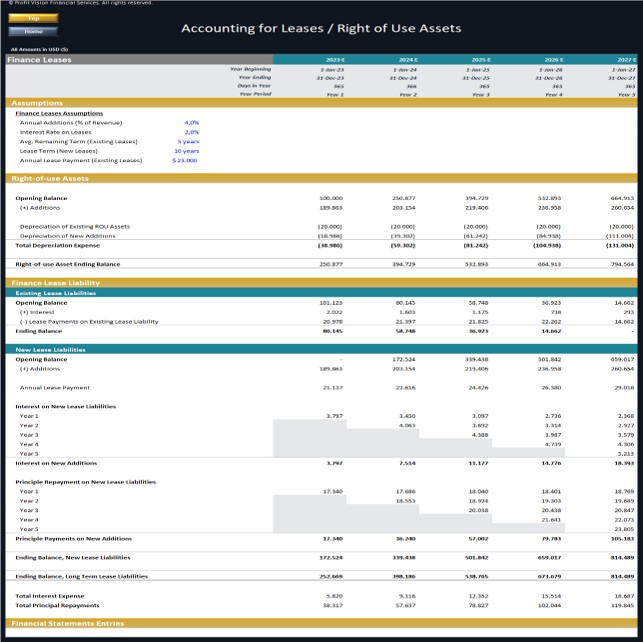Select the Right-of-use Assets section banner
This screenshot has width=643, height=642.
pyautogui.click(x=322, y=178)
